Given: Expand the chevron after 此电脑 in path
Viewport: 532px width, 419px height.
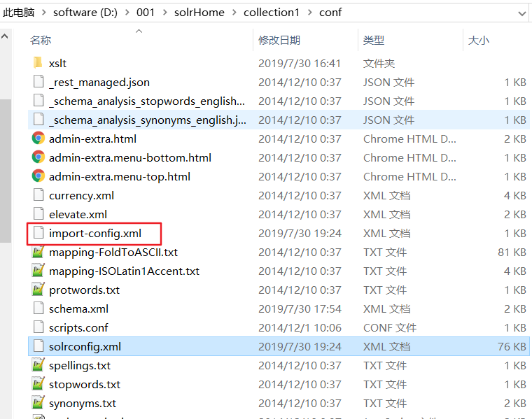Looking at the screenshot, I should (44, 13).
